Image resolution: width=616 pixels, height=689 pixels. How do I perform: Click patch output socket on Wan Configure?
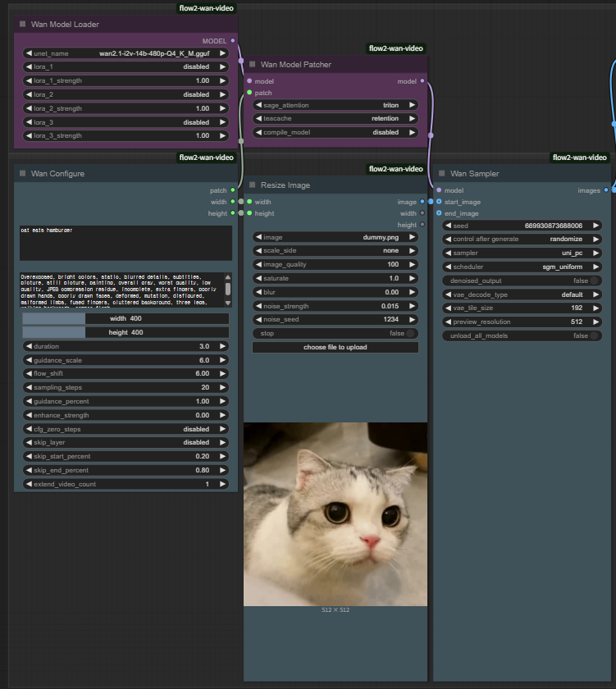point(233,190)
